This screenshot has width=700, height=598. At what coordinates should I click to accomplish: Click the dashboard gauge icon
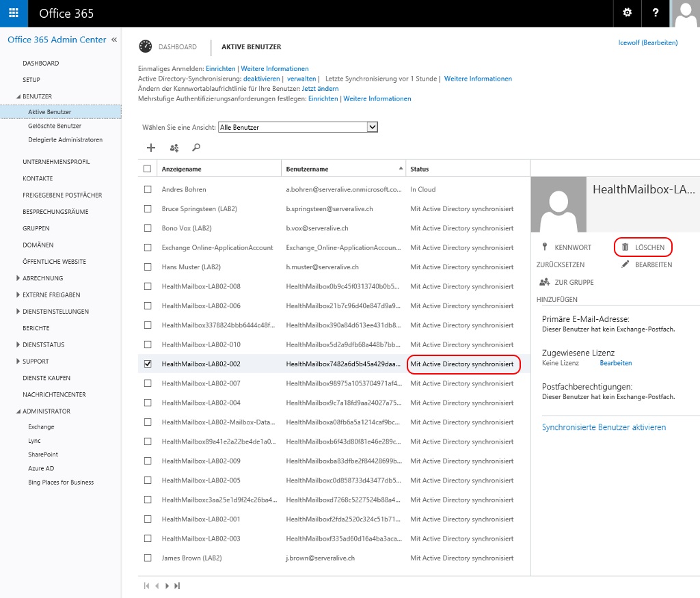point(145,46)
